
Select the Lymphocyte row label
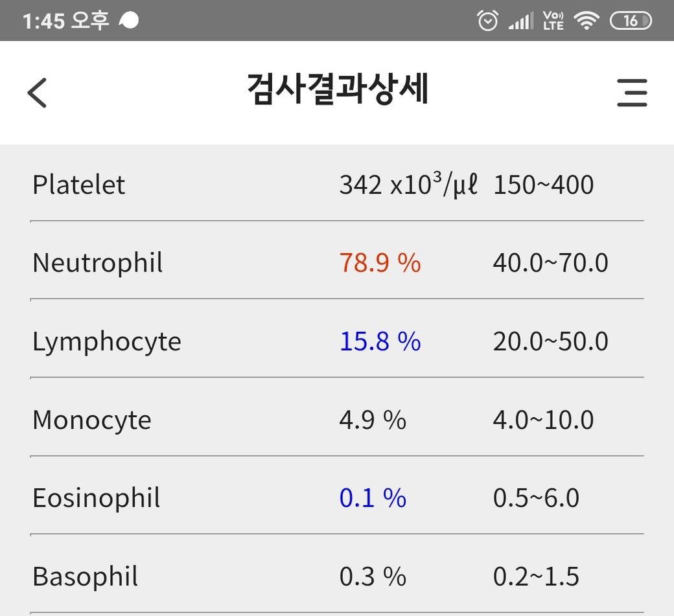point(106,341)
